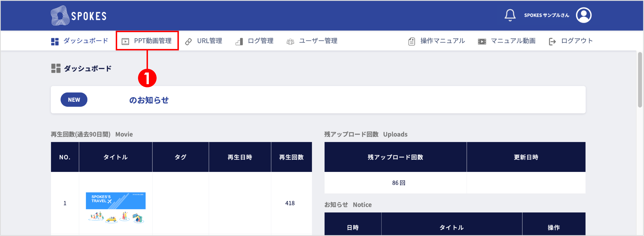Click the SPOKES logo in the header
The height and width of the screenshot is (236, 644).
pos(79,15)
